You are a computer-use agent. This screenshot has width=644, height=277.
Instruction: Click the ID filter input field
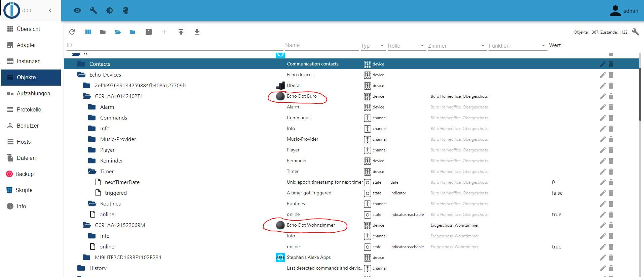(174, 45)
